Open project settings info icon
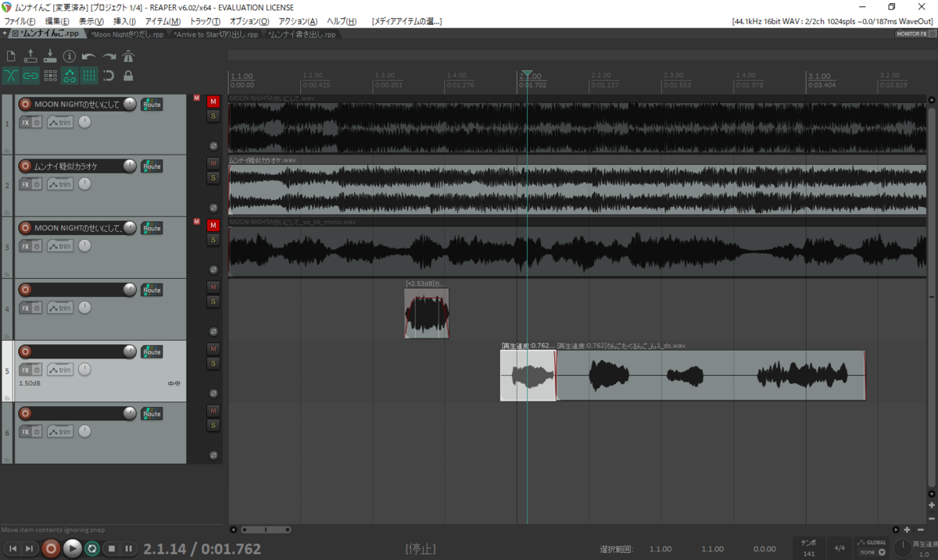Screen dimensions: 938x560 (x=70, y=56)
